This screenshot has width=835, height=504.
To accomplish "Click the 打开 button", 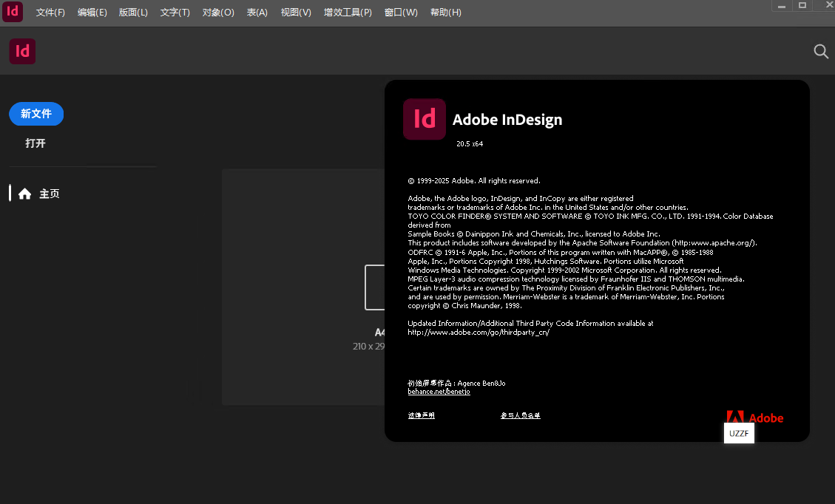I will coord(36,143).
